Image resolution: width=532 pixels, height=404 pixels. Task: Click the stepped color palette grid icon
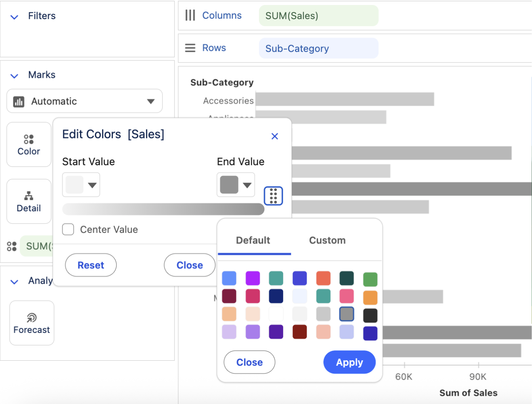click(273, 196)
